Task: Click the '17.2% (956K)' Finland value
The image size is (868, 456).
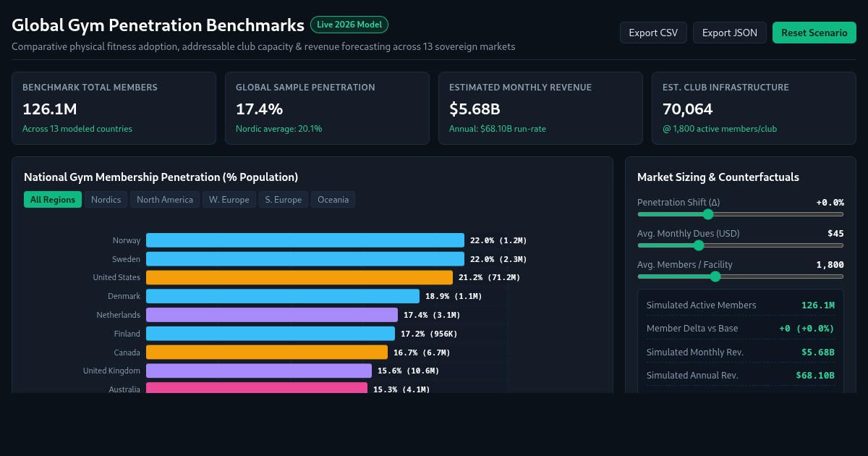Action: pyautogui.click(x=429, y=334)
